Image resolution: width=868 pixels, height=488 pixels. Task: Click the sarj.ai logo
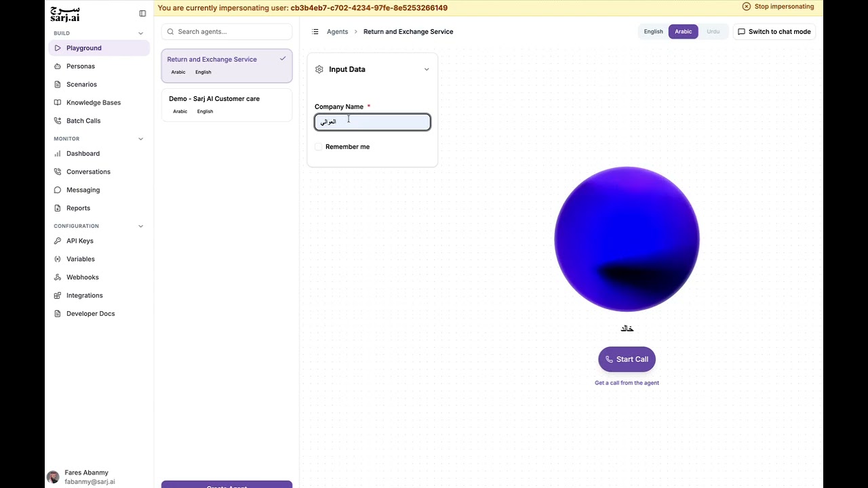[65, 14]
